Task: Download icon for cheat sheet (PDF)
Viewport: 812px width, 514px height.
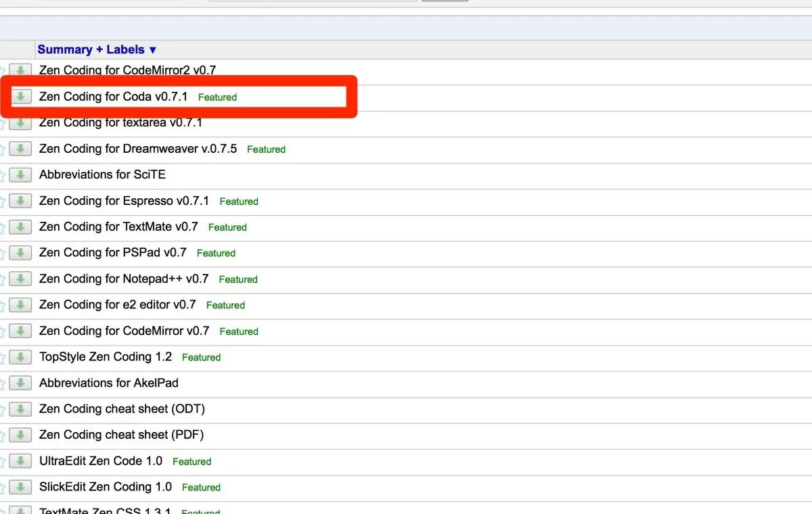Action: (x=20, y=434)
